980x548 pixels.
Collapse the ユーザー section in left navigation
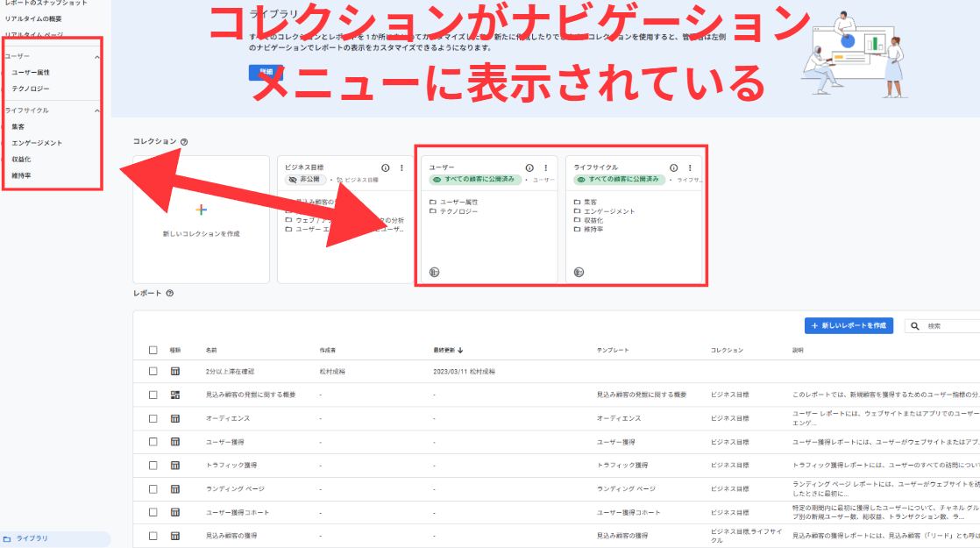click(97, 56)
